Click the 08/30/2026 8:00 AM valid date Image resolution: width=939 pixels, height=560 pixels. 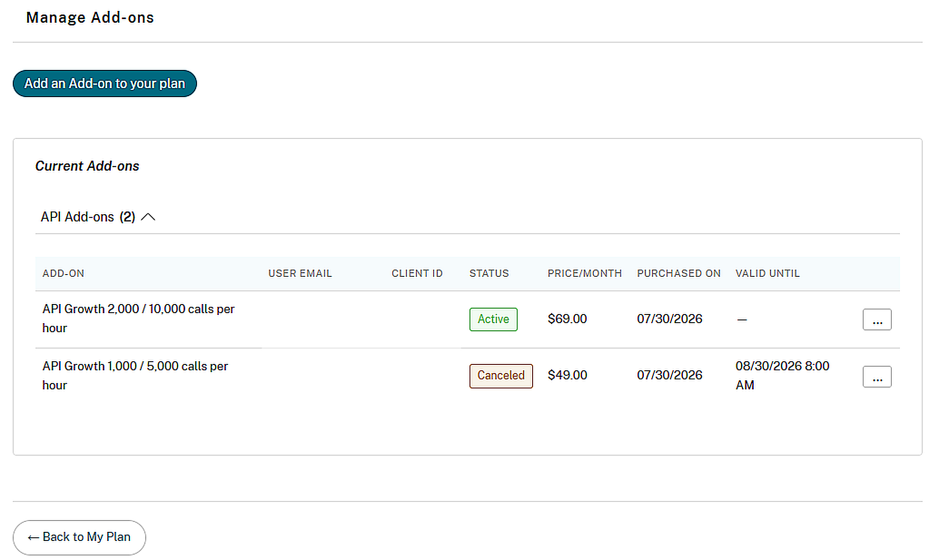pyautogui.click(x=782, y=375)
